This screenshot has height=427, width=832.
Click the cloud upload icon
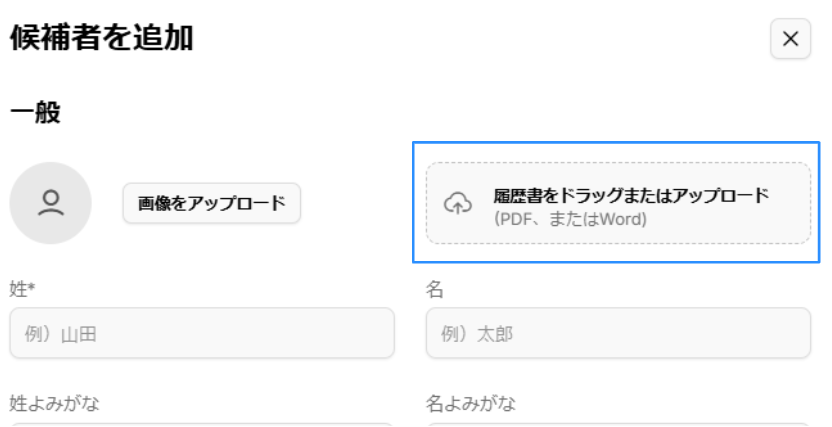(x=457, y=203)
